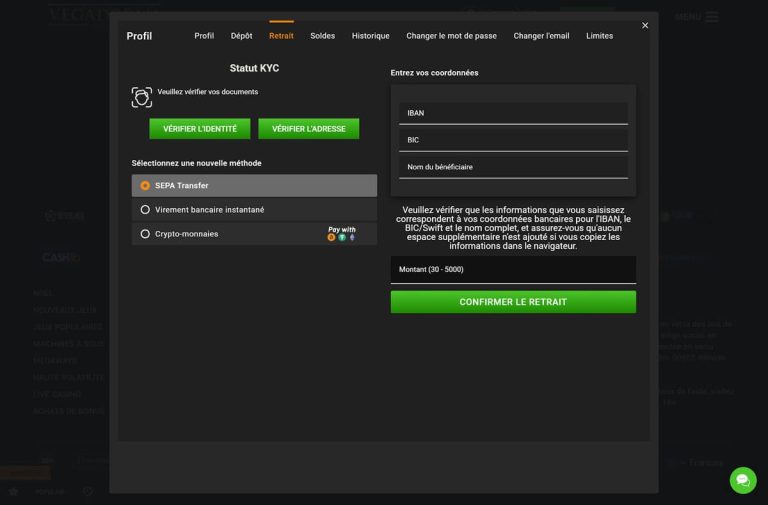The height and width of the screenshot is (505, 768).
Task: Click the Pay with crypto coins icons
Action: click(341, 234)
